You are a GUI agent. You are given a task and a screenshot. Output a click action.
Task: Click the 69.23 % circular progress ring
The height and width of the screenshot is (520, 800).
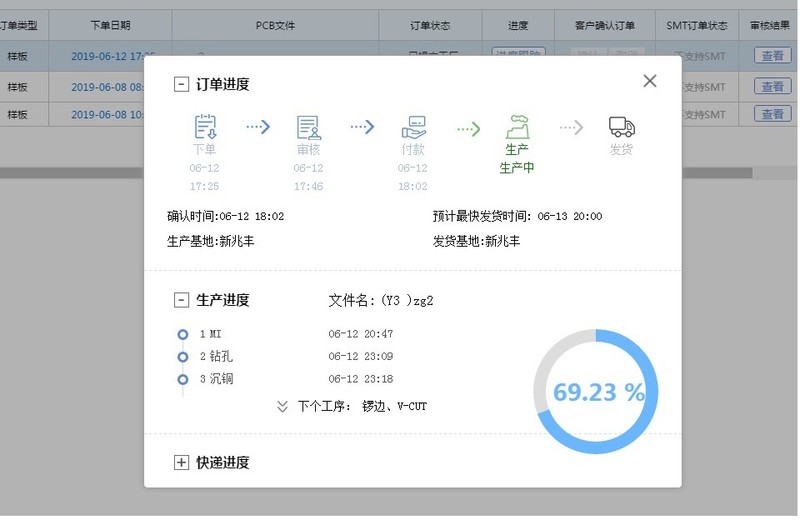tap(599, 392)
